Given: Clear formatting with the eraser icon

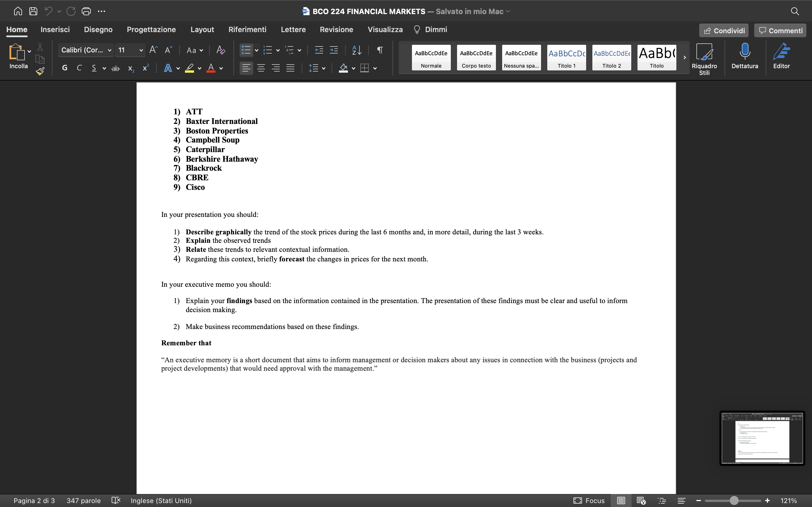Looking at the screenshot, I should coord(220,50).
